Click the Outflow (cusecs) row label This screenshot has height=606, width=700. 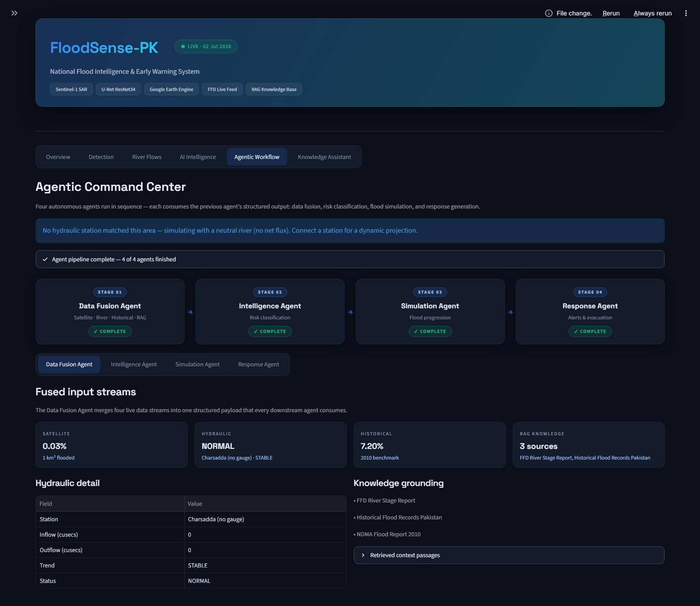pyautogui.click(x=110, y=550)
